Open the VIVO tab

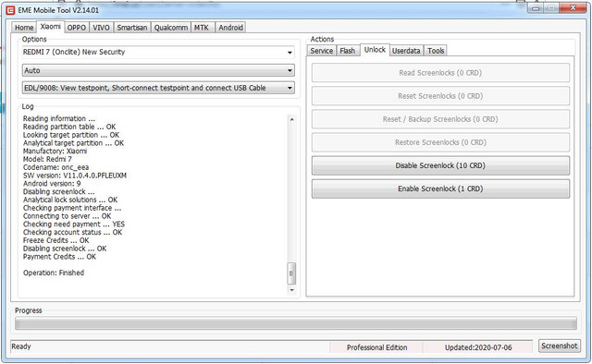[101, 28]
